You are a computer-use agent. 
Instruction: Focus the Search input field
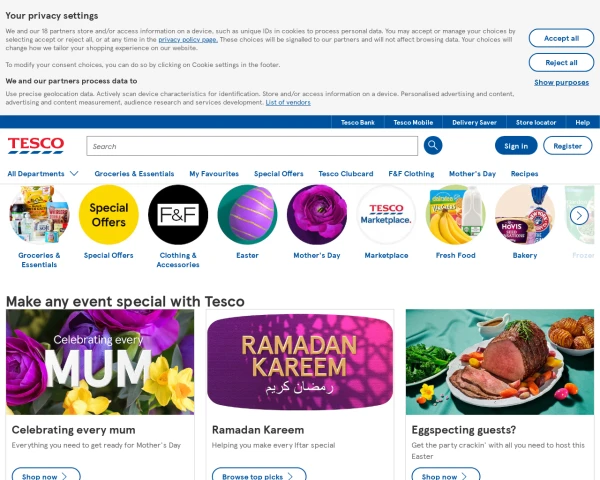(252, 146)
